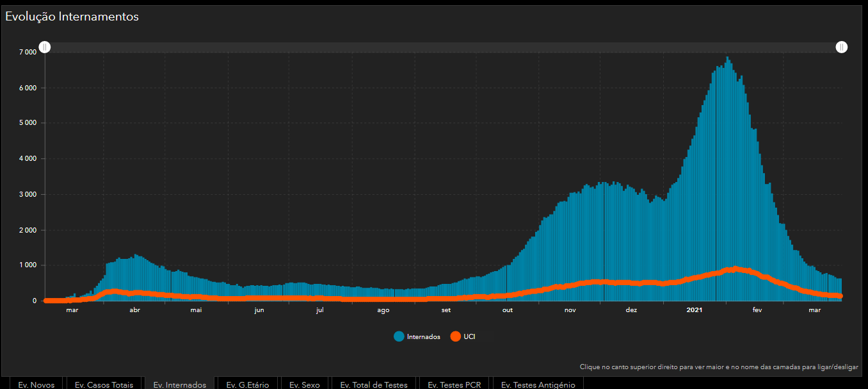Toggle the blue Internados legend circle
The width and height of the screenshot is (868, 389).
(x=399, y=336)
